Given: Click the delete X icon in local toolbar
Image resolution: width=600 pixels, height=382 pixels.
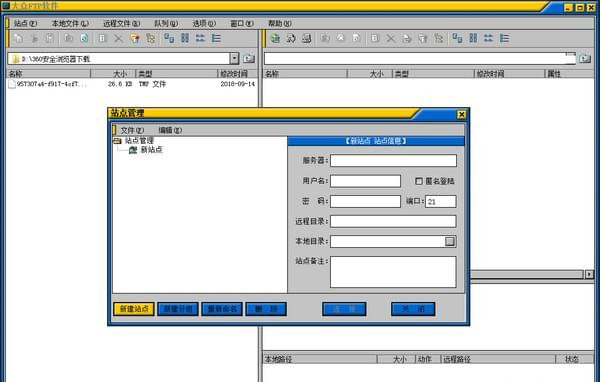Looking at the screenshot, I should pos(119,38).
